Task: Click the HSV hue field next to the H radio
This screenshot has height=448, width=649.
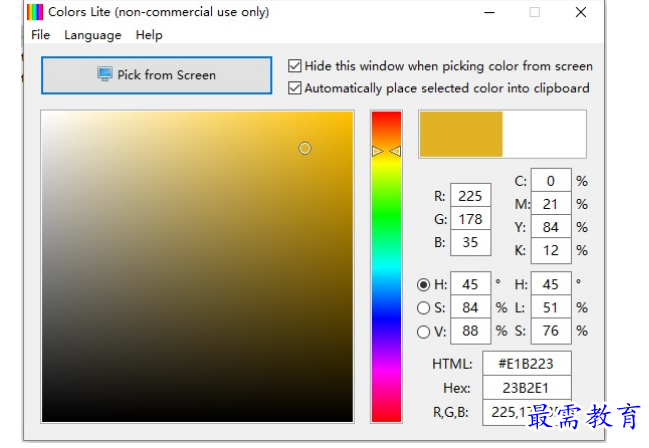Action: point(470,284)
